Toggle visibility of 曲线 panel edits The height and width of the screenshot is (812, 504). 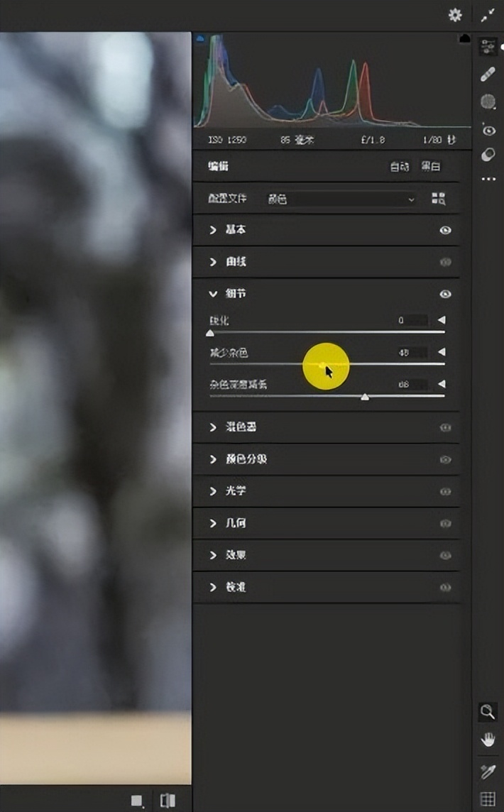[x=445, y=262]
